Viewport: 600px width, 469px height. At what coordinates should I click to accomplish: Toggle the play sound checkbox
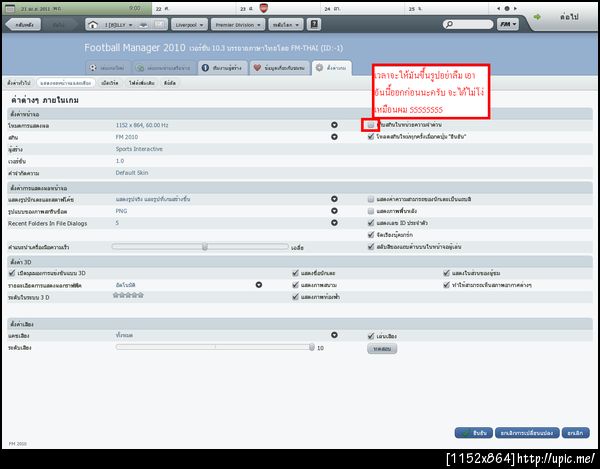click(x=370, y=336)
